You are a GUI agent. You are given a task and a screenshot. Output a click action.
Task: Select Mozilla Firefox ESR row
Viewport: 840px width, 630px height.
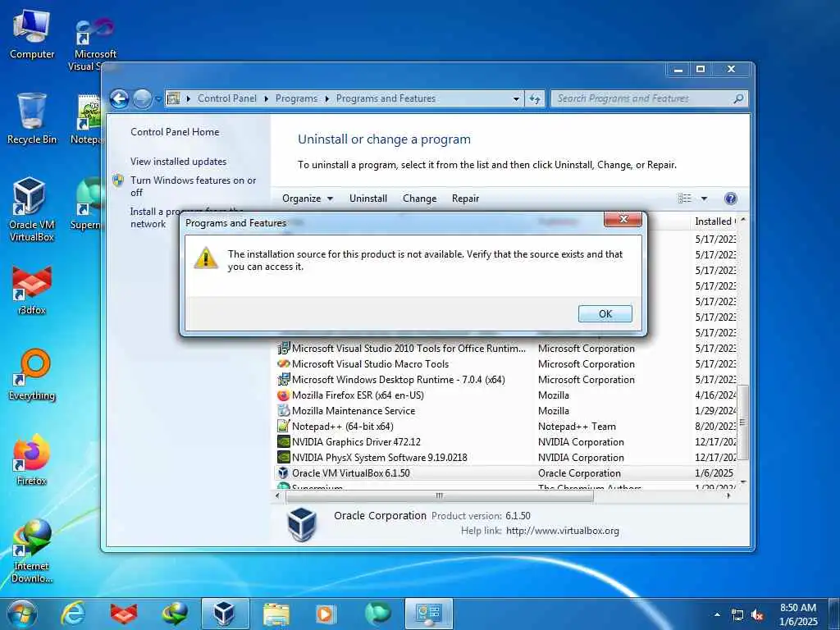(x=506, y=395)
